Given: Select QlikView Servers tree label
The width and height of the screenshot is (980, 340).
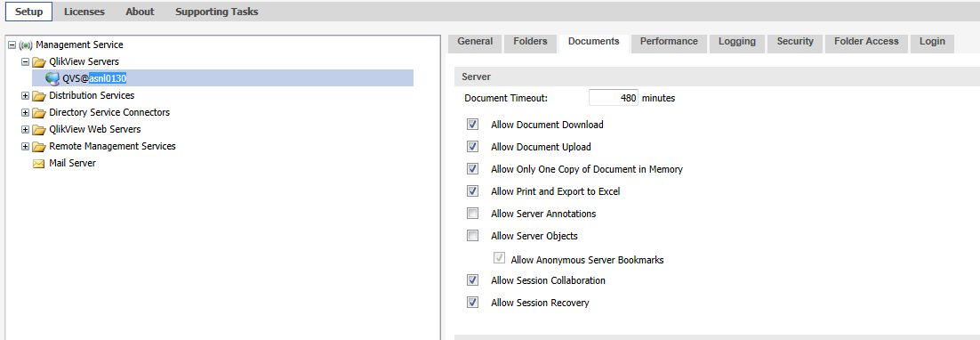Looking at the screenshot, I should 84,62.
